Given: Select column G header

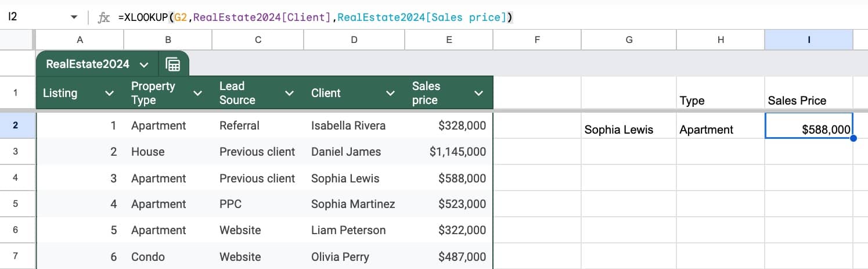Looking at the screenshot, I should (629, 40).
